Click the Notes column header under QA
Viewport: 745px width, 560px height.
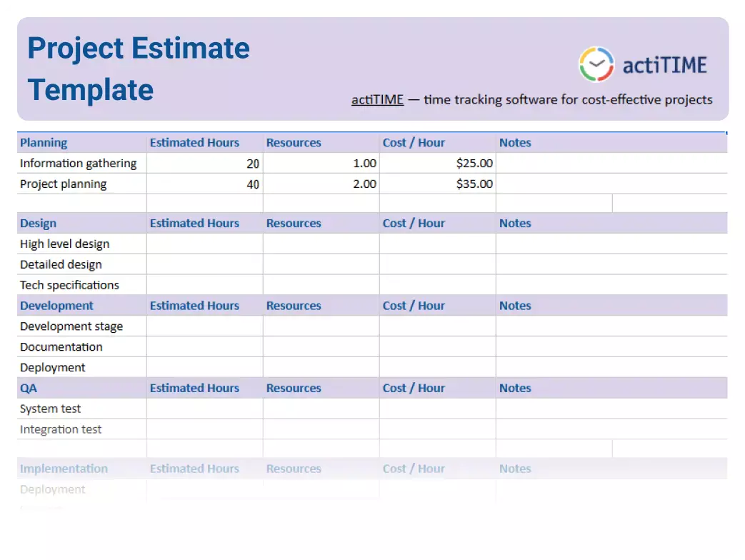pyautogui.click(x=515, y=388)
